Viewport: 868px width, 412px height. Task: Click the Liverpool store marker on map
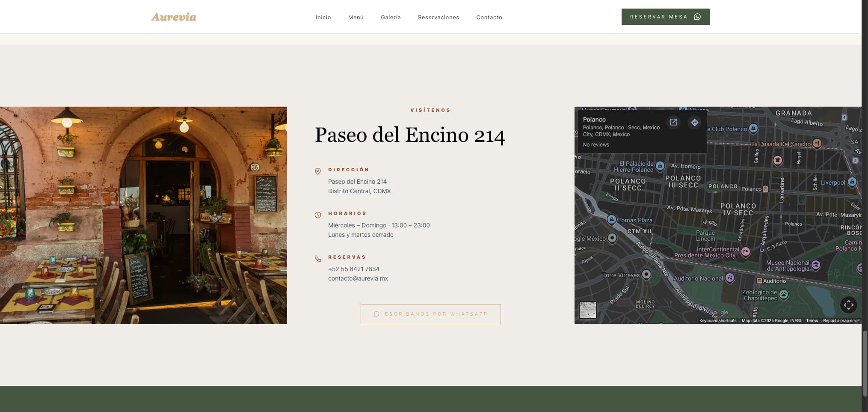point(852,182)
